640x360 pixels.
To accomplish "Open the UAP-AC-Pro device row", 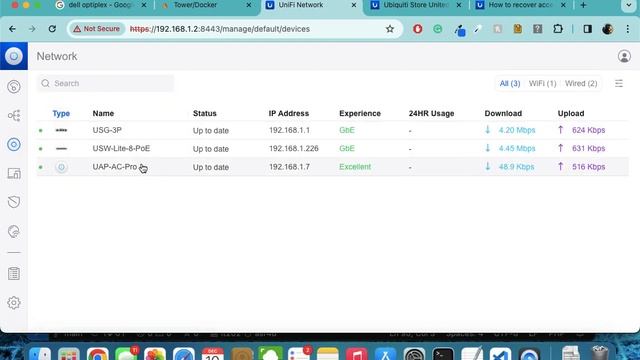I will pos(333,167).
